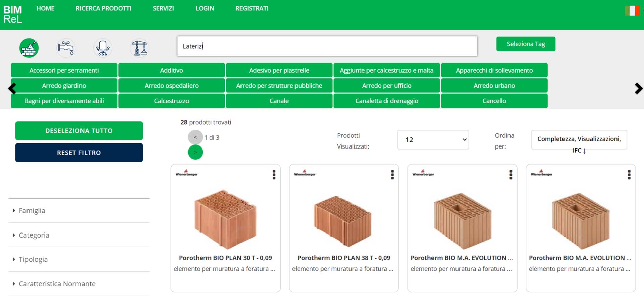Click the BIM ReL logo

[13, 14]
